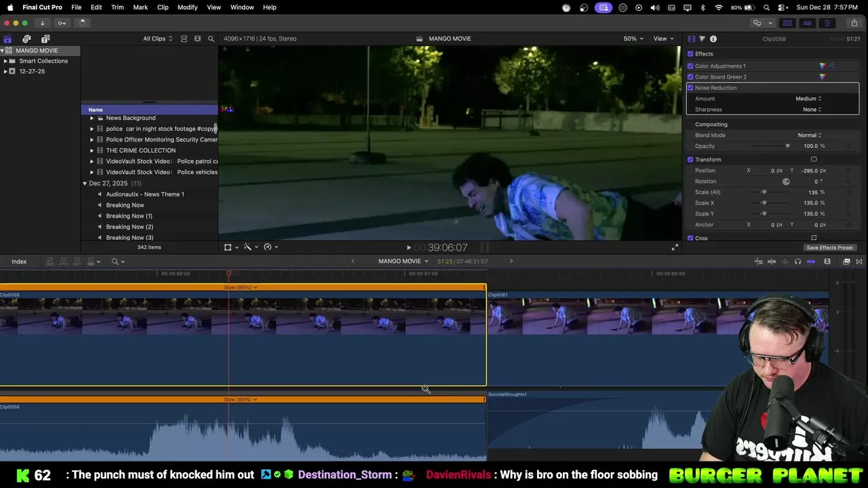The width and height of the screenshot is (868, 488).
Task: Go back in timeline history
Action: (x=353, y=261)
